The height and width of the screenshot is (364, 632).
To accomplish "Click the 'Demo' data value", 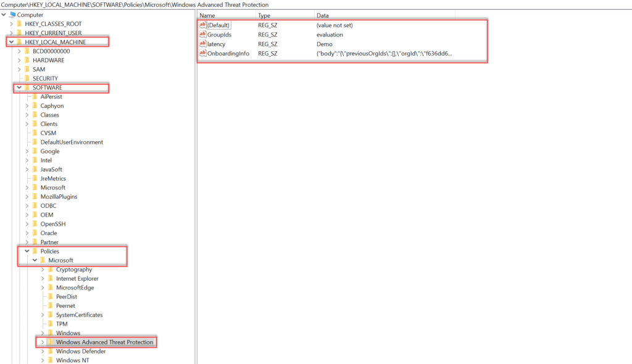I will point(325,44).
